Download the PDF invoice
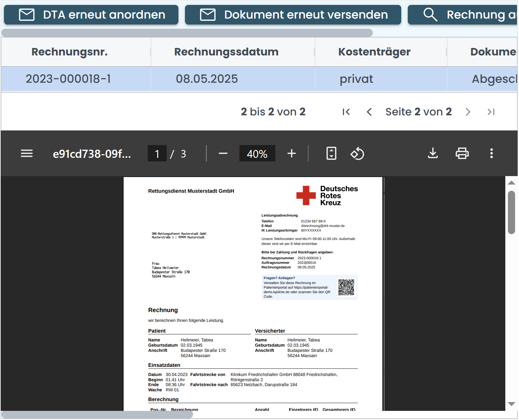 [433, 154]
